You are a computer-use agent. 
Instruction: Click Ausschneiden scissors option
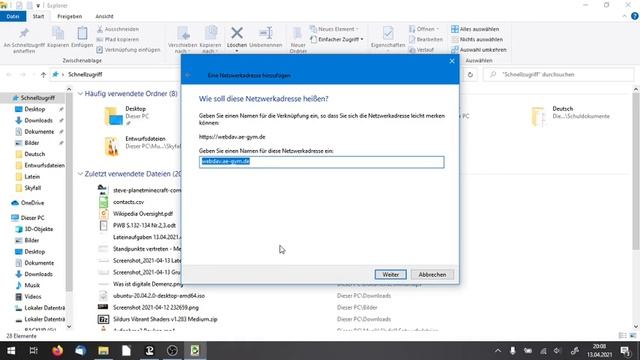pyautogui.click(x=118, y=29)
